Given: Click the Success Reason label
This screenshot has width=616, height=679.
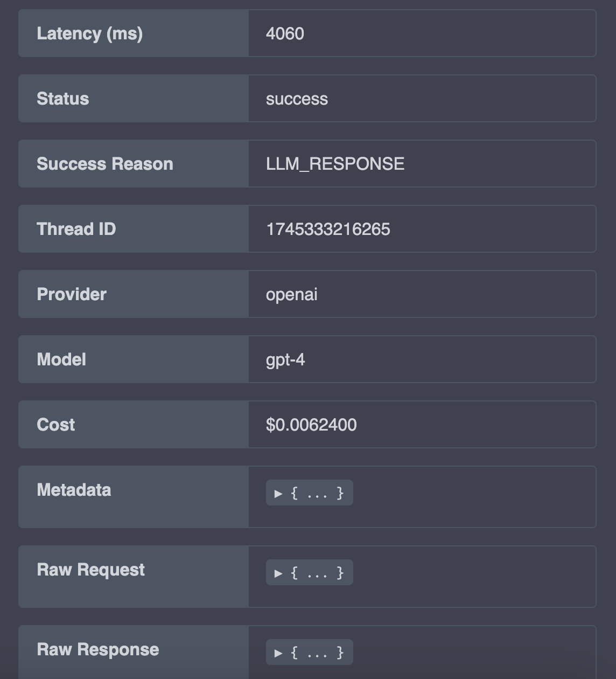Looking at the screenshot, I should [105, 164].
